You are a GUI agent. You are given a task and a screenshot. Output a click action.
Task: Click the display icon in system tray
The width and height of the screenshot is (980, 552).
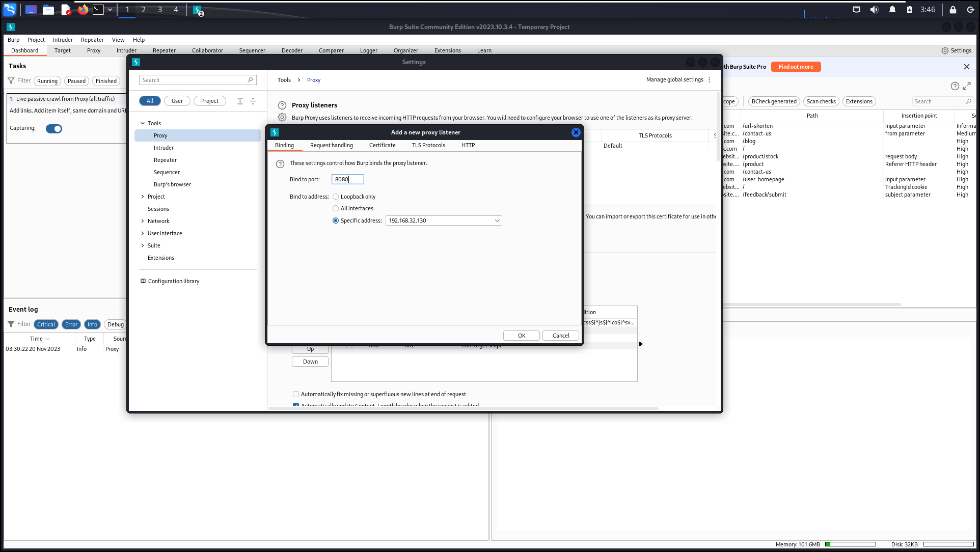pyautogui.click(x=857, y=10)
